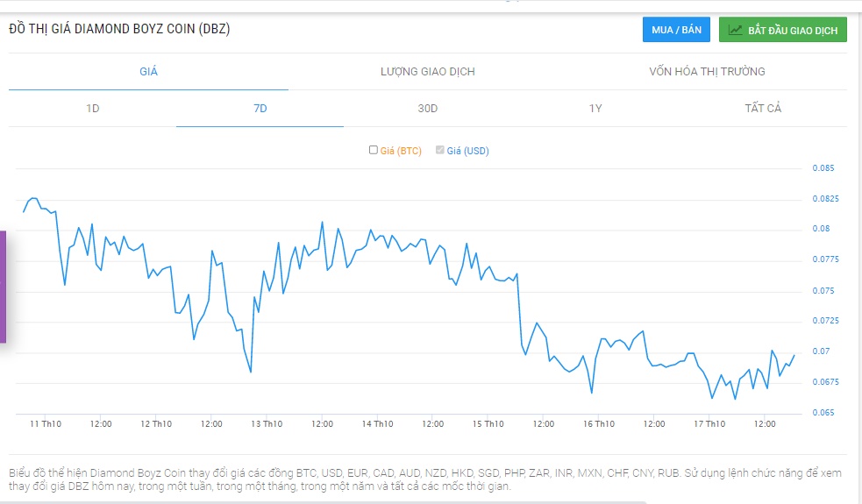Switch to the GIÁ tab
This screenshot has height=504, width=862.
coord(148,72)
